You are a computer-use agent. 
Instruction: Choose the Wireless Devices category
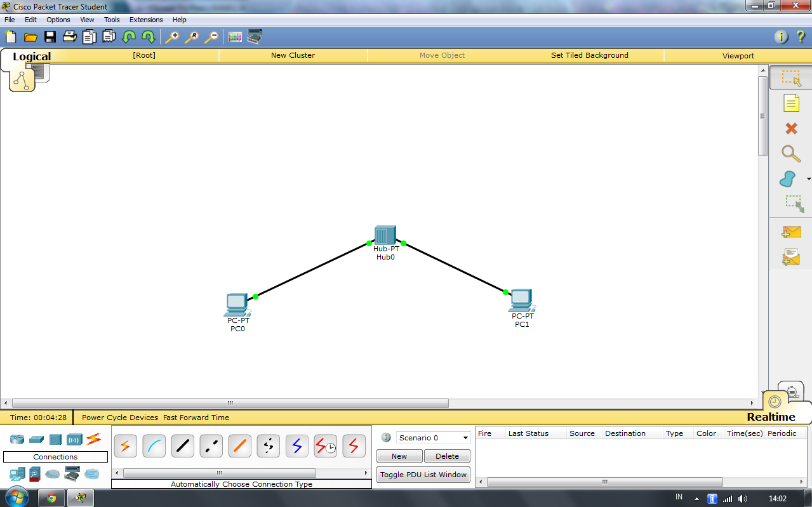point(74,439)
